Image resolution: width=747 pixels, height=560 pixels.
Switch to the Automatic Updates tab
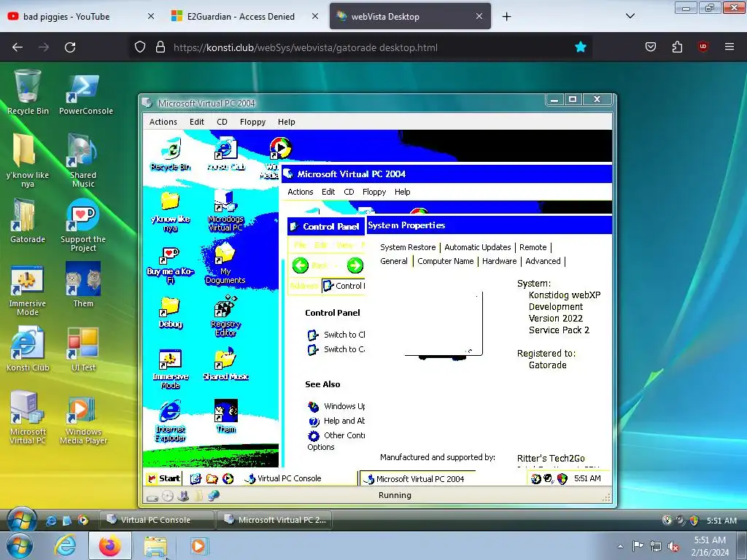[477, 247]
